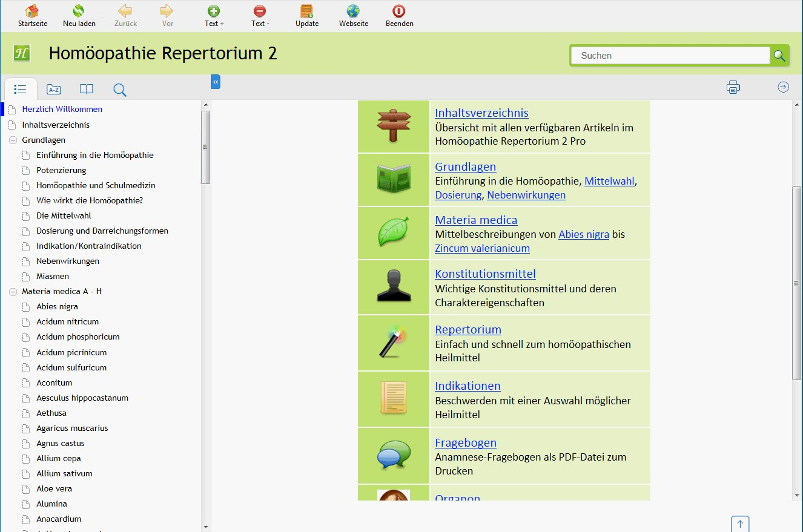803x532 pixels.
Task: Print the current page
Action: coord(733,87)
